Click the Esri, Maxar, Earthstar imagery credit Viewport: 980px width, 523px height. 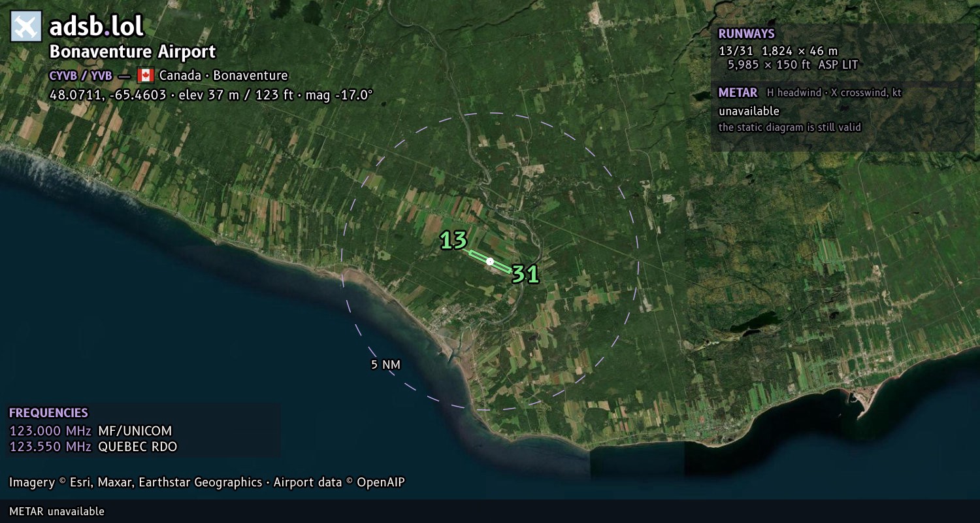point(136,482)
